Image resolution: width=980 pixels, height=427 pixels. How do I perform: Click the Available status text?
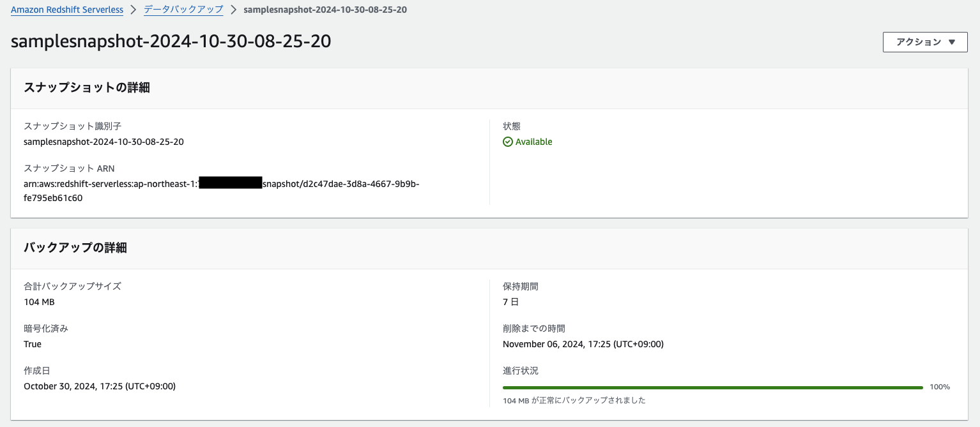(534, 142)
